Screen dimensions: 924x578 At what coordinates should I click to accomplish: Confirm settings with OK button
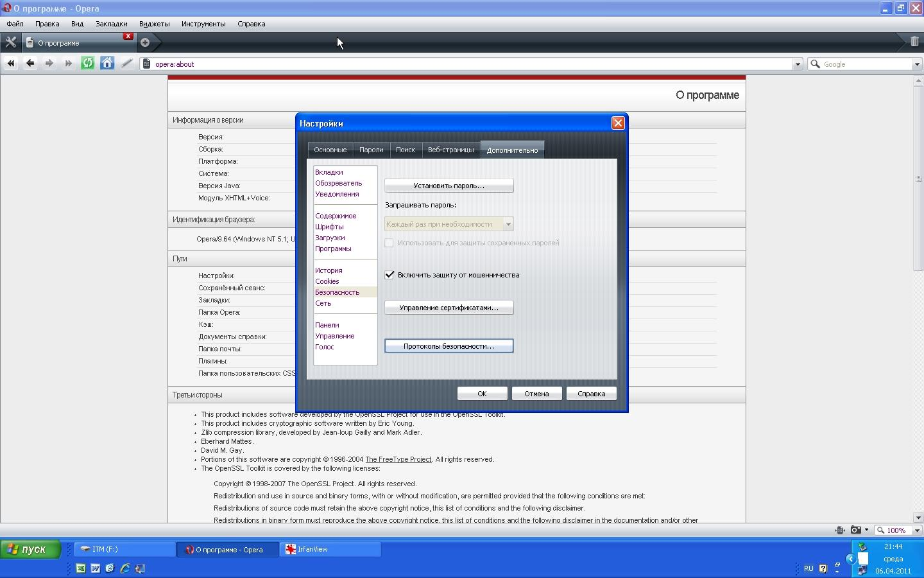(x=483, y=394)
